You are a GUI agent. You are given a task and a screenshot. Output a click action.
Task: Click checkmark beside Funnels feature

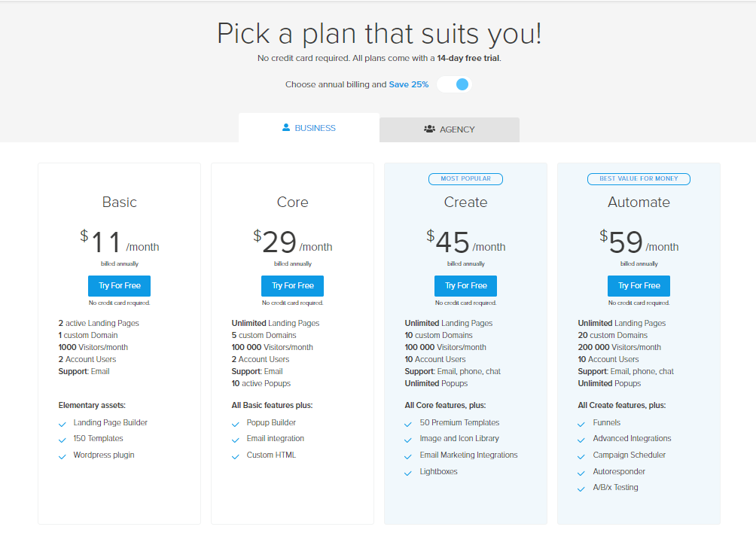pyautogui.click(x=581, y=425)
